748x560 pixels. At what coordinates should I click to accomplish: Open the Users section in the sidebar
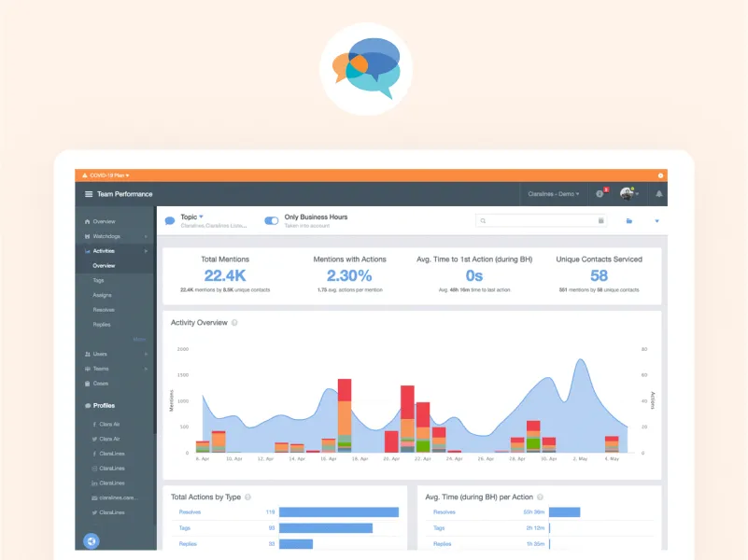click(x=90, y=354)
